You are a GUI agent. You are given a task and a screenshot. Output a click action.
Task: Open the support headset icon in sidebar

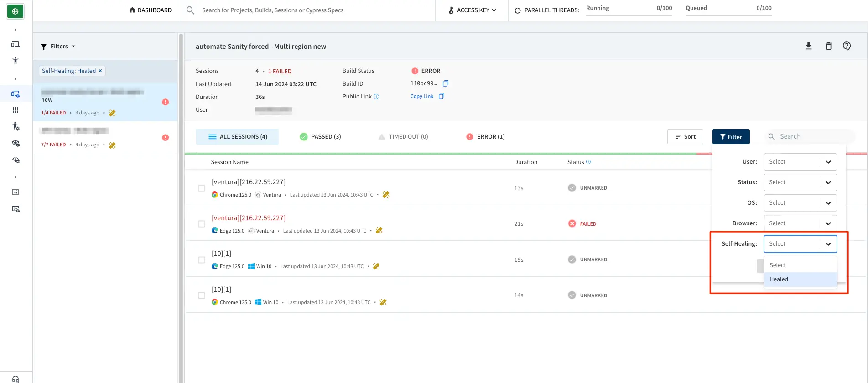coord(16,379)
